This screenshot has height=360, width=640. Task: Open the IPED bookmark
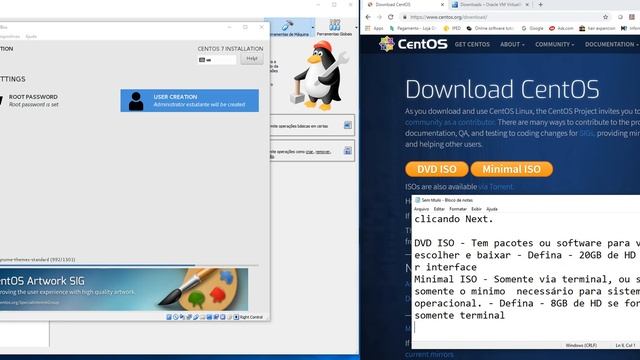[x=452, y=29]
